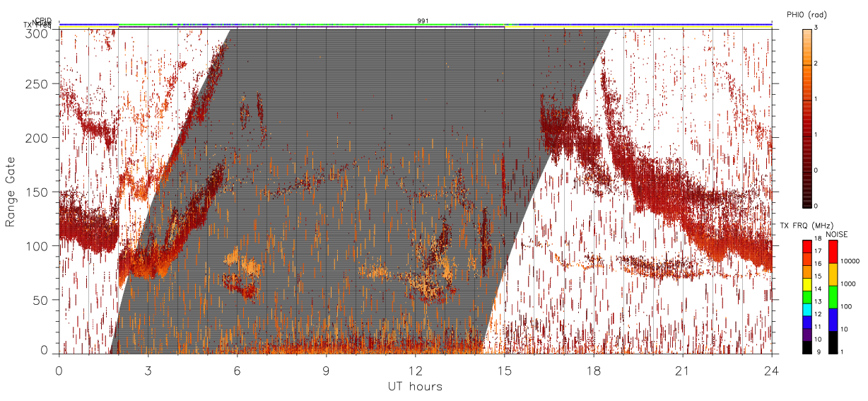This screenshot has height=401, width=868.
Task: Click the NOISE legend value 100
Action: click(x=847, y=308)
